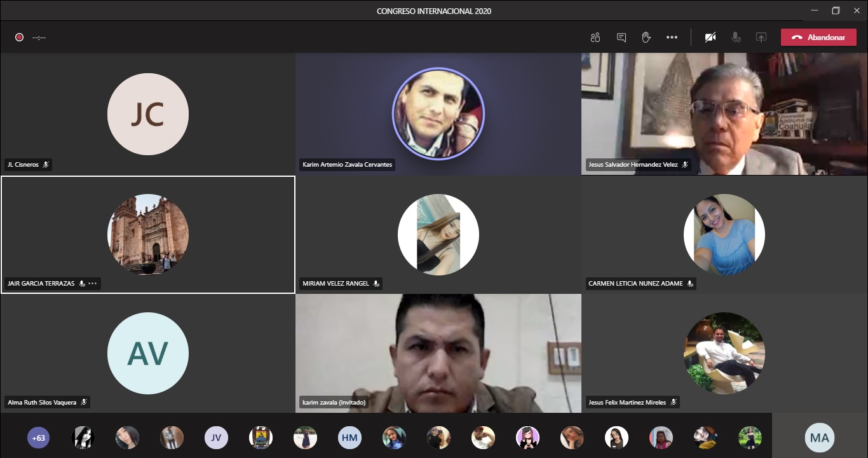
Task: Select the JV participant avatar
Action: point(216,438)
